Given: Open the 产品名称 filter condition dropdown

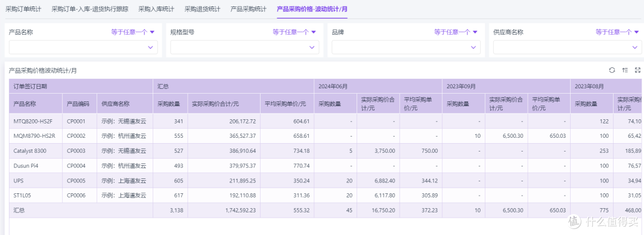Looking at the screenshot, I should 132,32.
